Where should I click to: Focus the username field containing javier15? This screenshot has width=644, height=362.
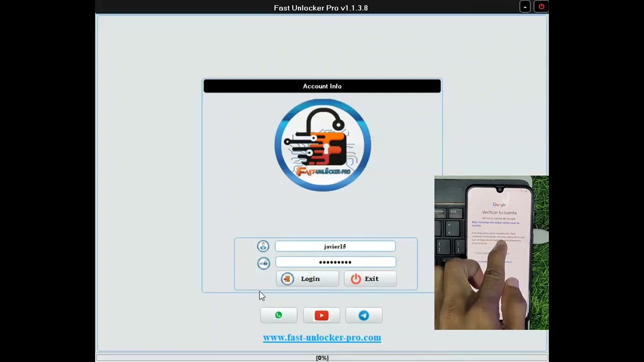click(x=335, y=246)
